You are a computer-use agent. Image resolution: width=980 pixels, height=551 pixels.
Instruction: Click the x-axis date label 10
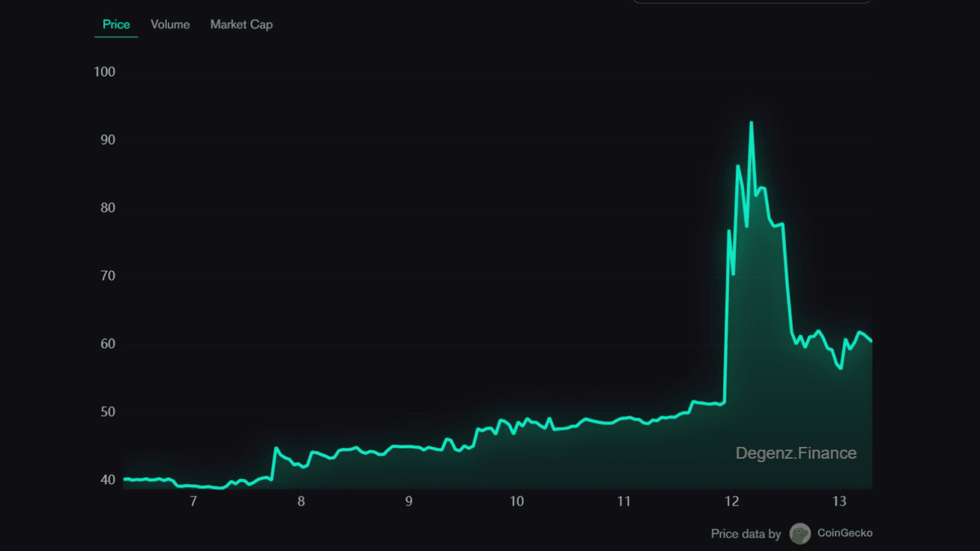point(517,501)
